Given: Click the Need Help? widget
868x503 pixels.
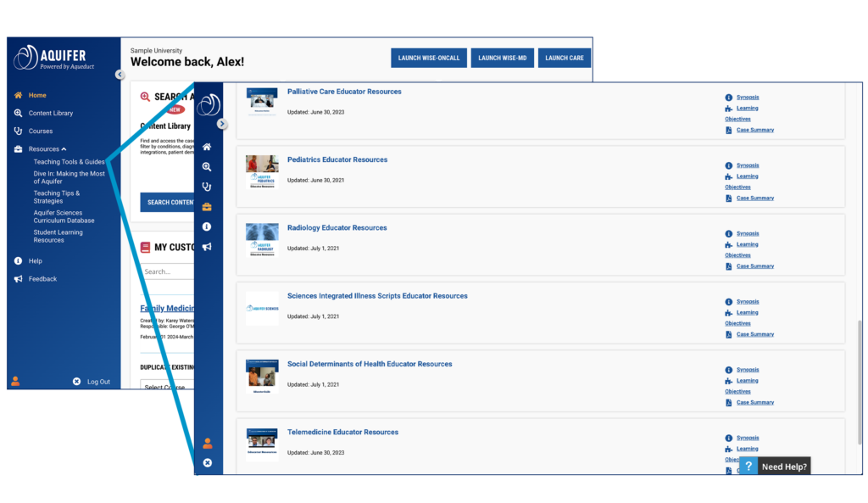Looking at the screenshot, I should tap(776, 467).
